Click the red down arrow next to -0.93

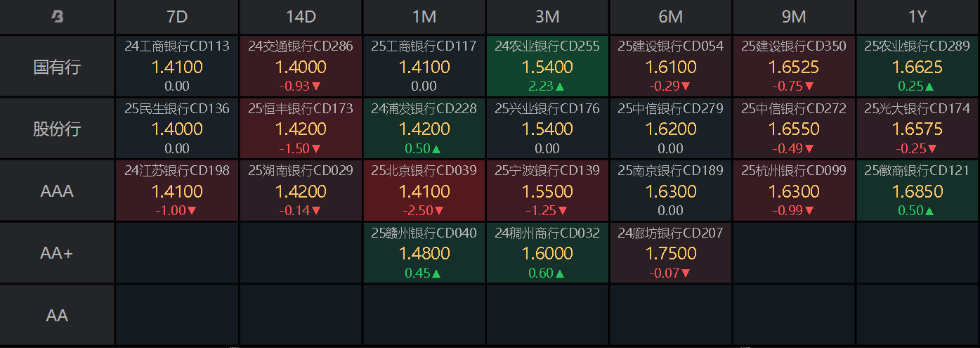click(315, 86)
